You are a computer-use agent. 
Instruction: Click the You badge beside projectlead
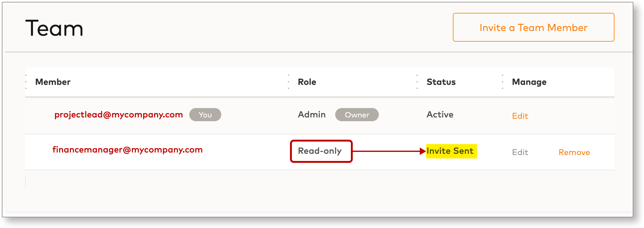(x=205, y=115)
